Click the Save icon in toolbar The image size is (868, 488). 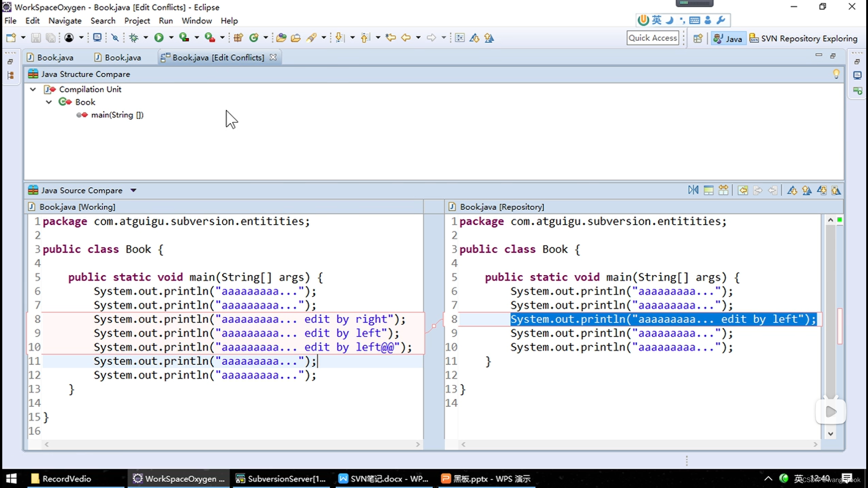point(36,38)
